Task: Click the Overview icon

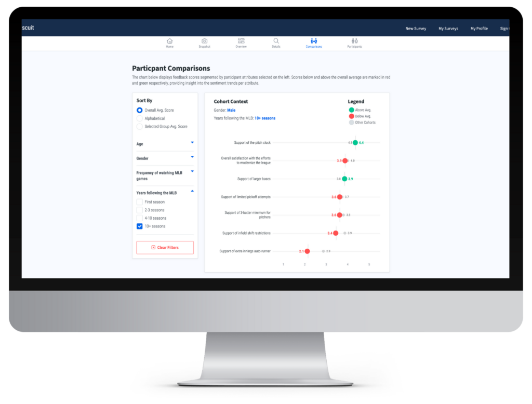Action: click(x=241, y=41)
